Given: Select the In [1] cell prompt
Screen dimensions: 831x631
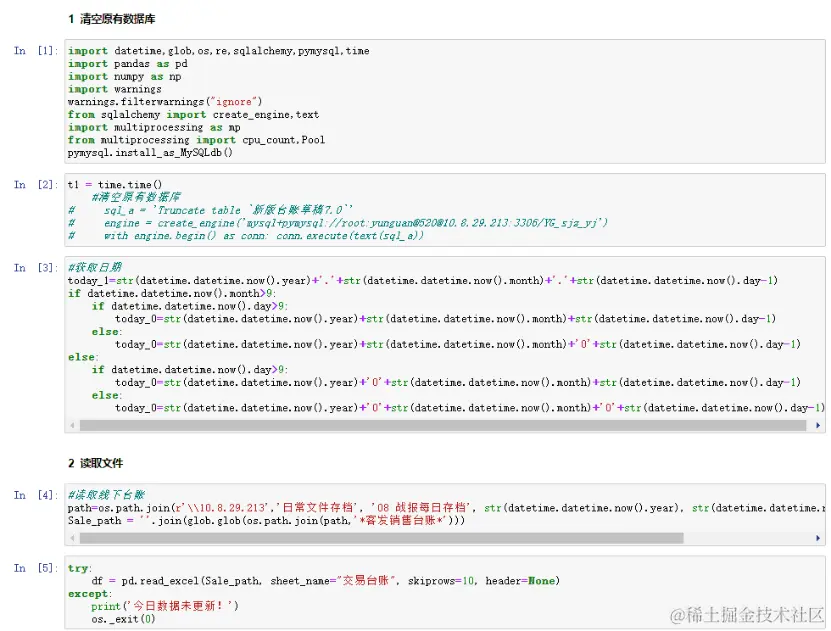Looking at the screenshot, I should pyautogui.click(x=35, y=51).
